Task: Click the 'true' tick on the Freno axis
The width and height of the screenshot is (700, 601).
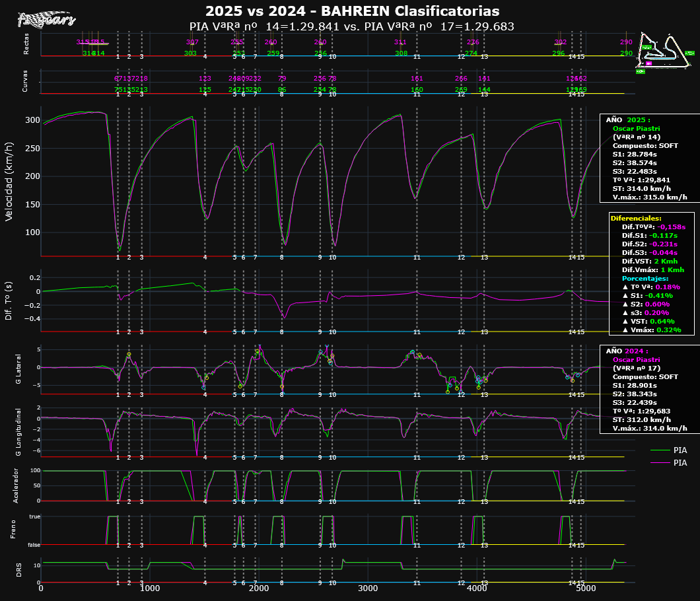Action: coord(35,516)
